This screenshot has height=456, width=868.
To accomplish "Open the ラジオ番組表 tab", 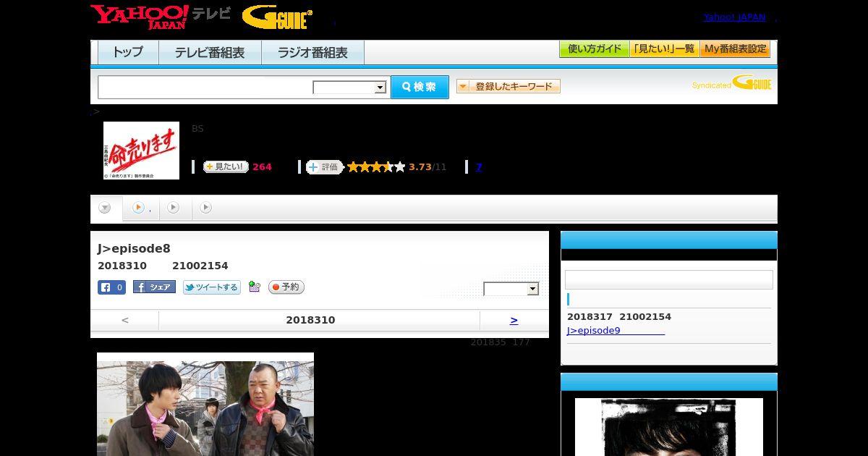I will [312, 53].
